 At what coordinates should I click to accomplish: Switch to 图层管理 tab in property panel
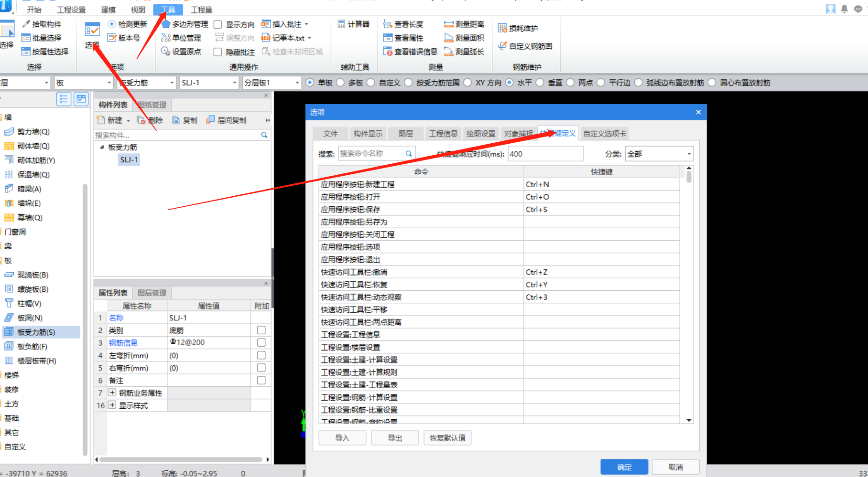coord(152,293)
